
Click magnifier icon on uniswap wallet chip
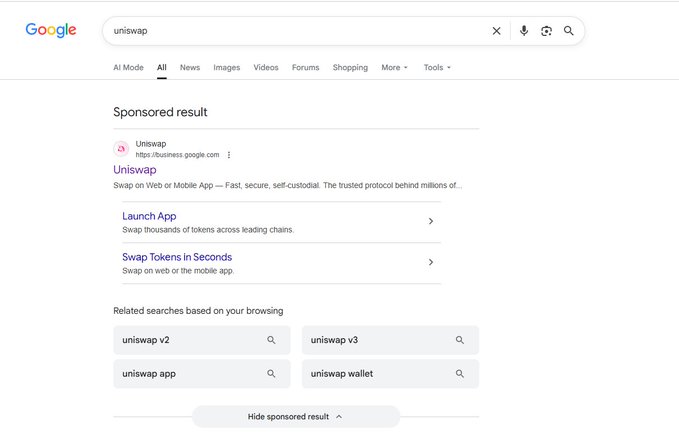coord(459,374)
